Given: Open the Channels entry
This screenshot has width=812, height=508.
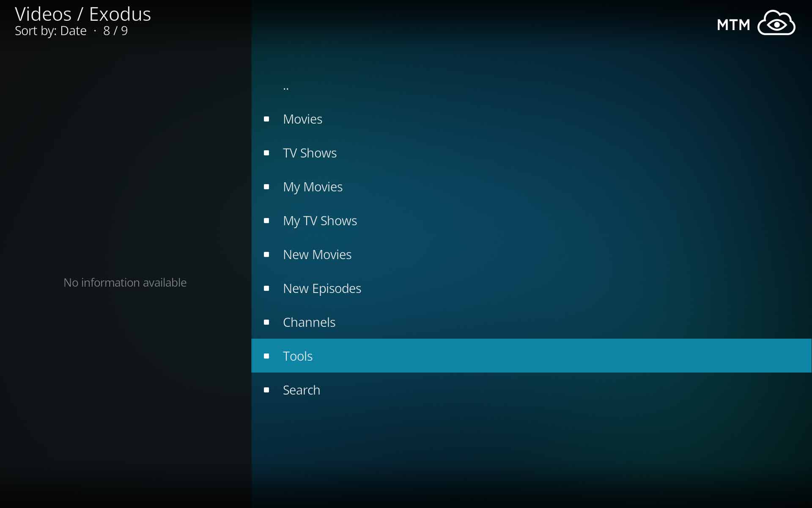Looking at the screenshot, I should (531, 322).
